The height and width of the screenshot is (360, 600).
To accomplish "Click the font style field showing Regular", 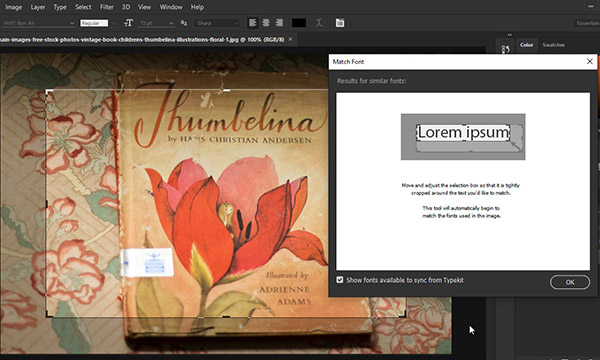I will click(x=94, y=23).
